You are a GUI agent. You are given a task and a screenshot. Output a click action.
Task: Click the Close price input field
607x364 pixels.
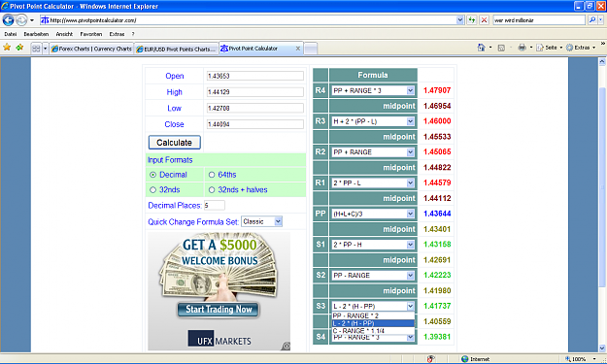click(254, 124)
